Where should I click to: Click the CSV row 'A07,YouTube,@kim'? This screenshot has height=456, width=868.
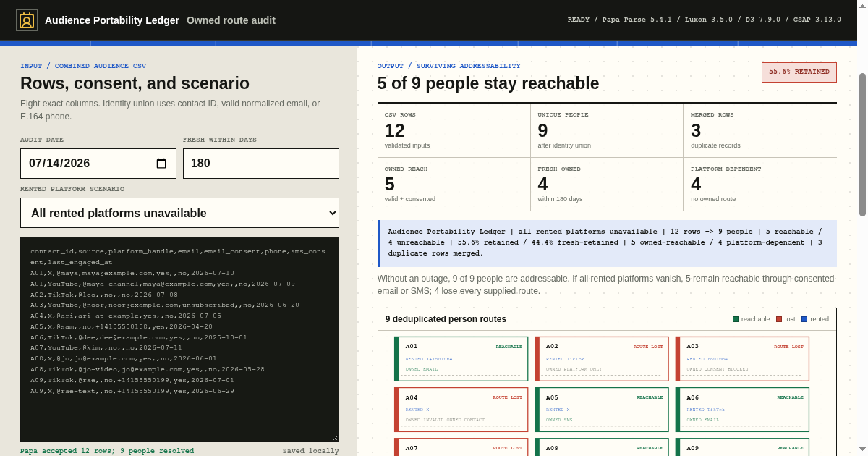tap(106, 347)
